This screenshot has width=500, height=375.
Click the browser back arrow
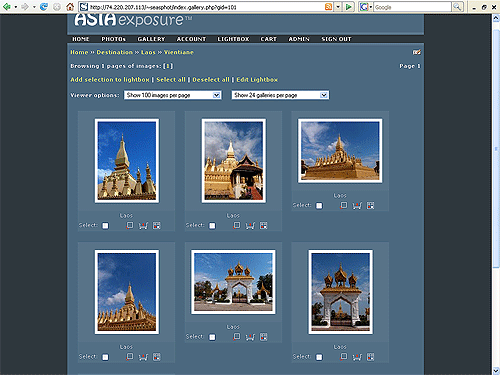pos(6,7)
